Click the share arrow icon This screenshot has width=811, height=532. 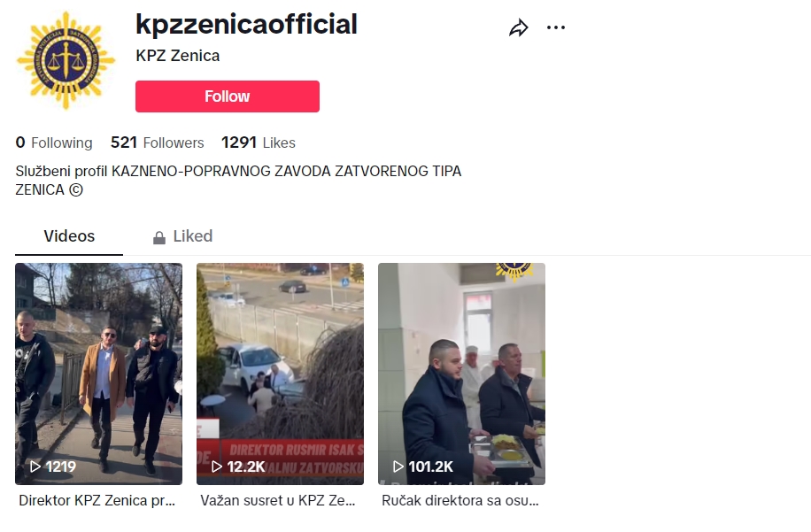coord(518,27)
